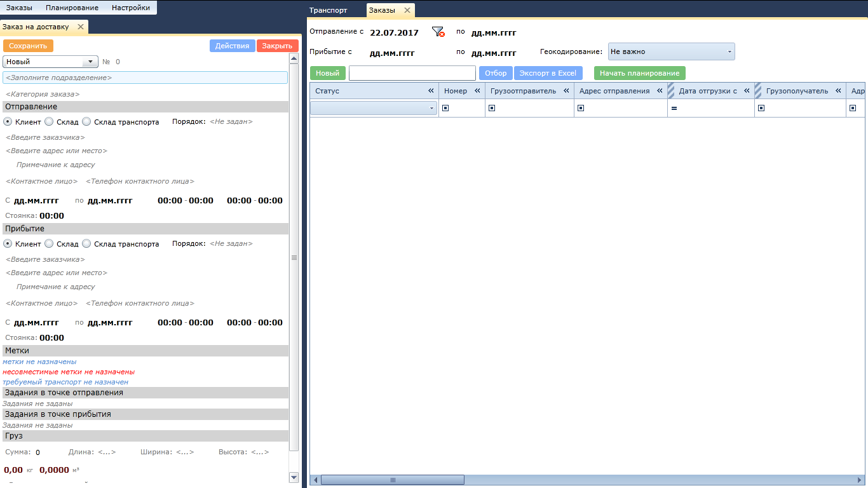
Task: Click Контактное лицо field in Отправление section
Action: [x=42, y=181]
